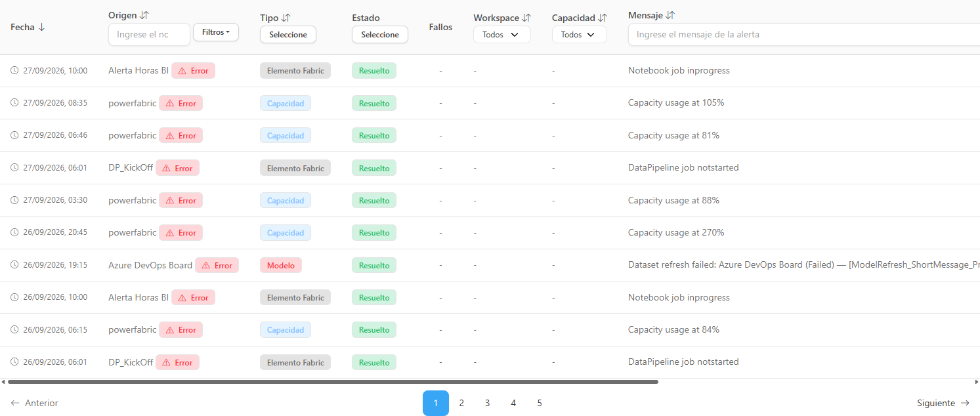Click the Siguiente link
Viewport: 980px width, 416px height.
point(943,403)
